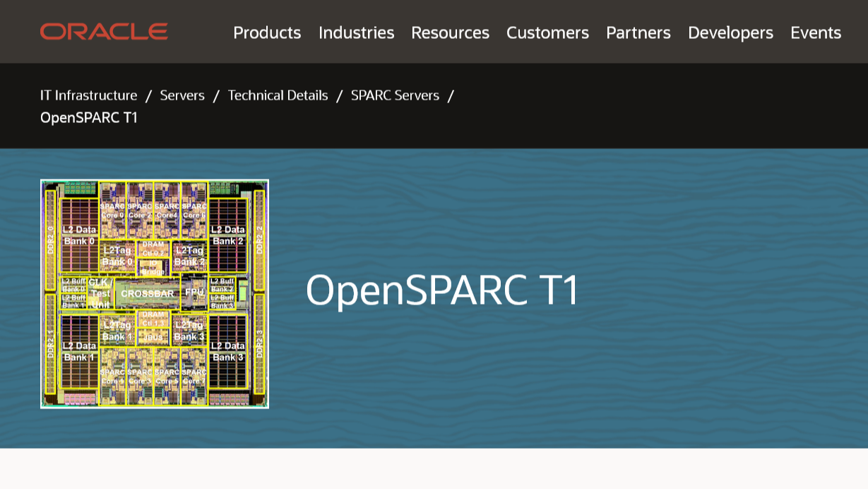Viewport: 868px width, 489px height.
Task: Open the Customers menu
Action: pos(547,33)
